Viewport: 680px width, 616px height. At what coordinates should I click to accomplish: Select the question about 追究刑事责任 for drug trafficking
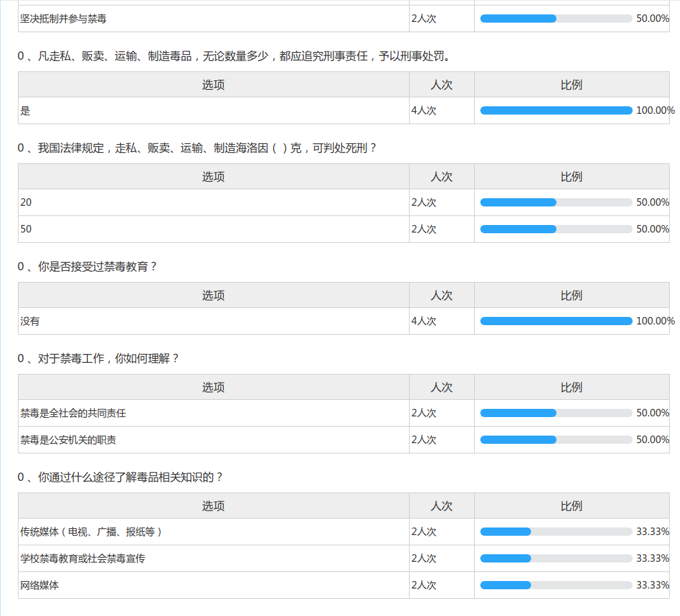point(234,56)
